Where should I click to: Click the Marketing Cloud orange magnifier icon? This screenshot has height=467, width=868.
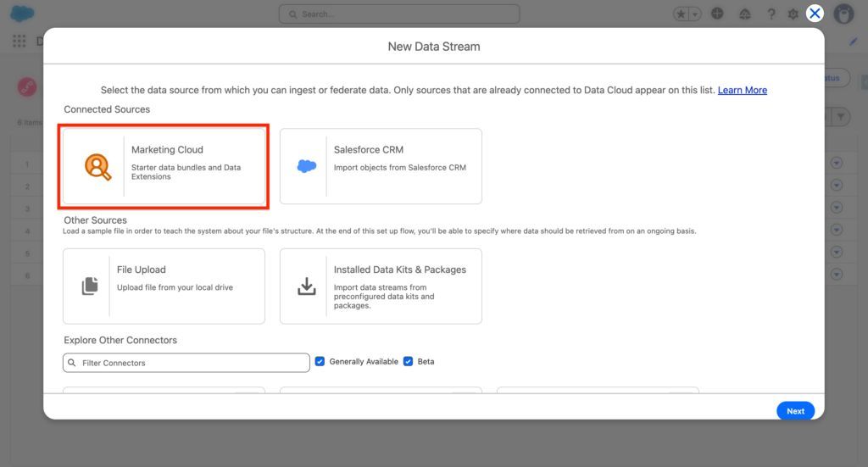pyautogui.click(x=97, y=167)
